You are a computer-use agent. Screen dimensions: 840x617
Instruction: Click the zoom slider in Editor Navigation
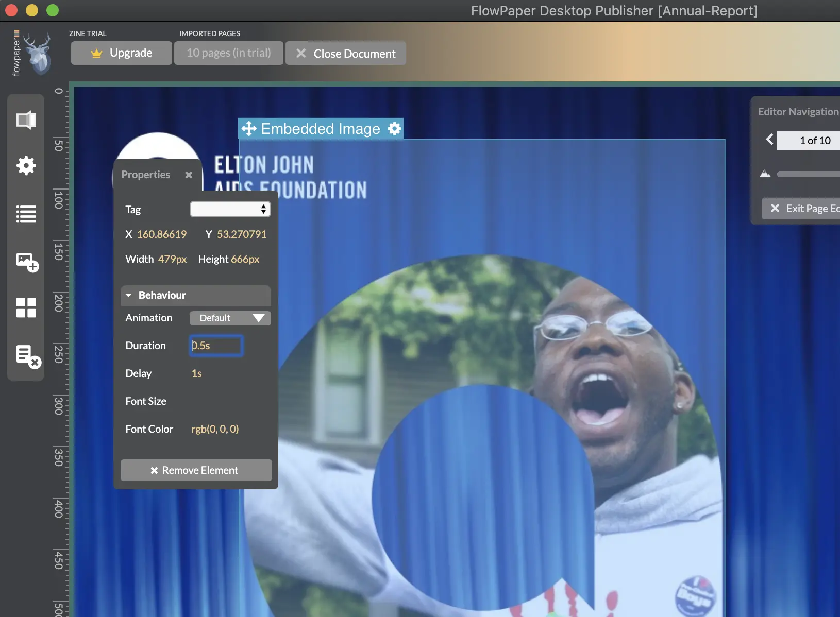coord(809,174)
